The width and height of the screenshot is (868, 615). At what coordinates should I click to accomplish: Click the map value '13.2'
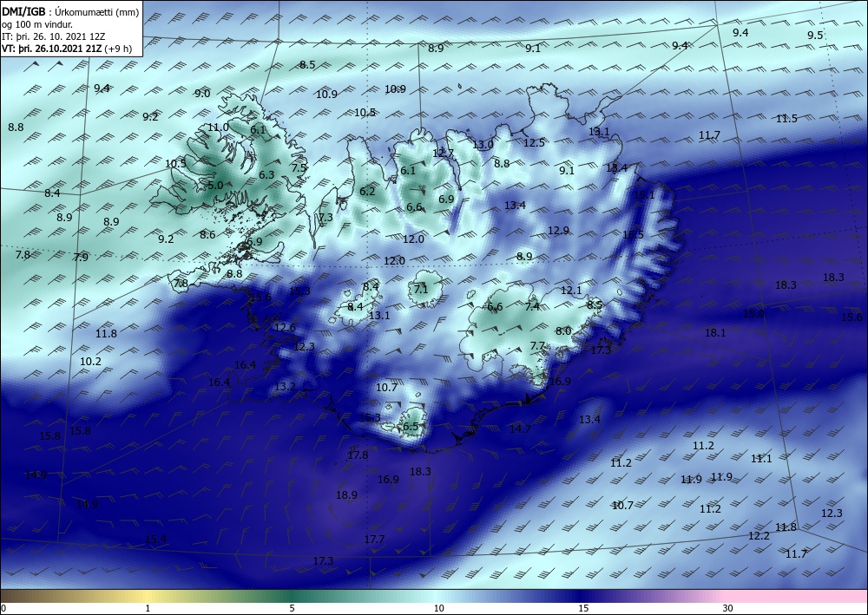coord(285,387)
